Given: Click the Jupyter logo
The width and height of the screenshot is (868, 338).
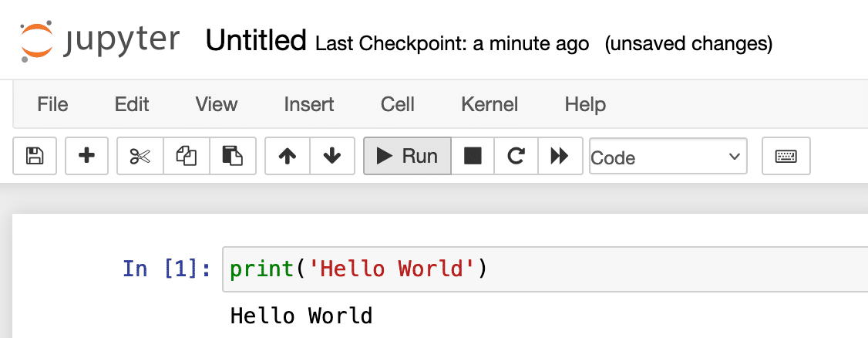Looking at the screenshot, I should point(99,42).
